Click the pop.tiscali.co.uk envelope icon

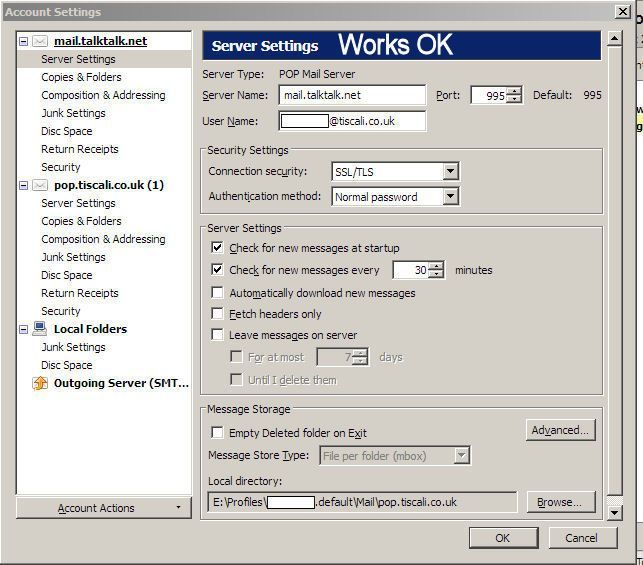tap(40, 185)
